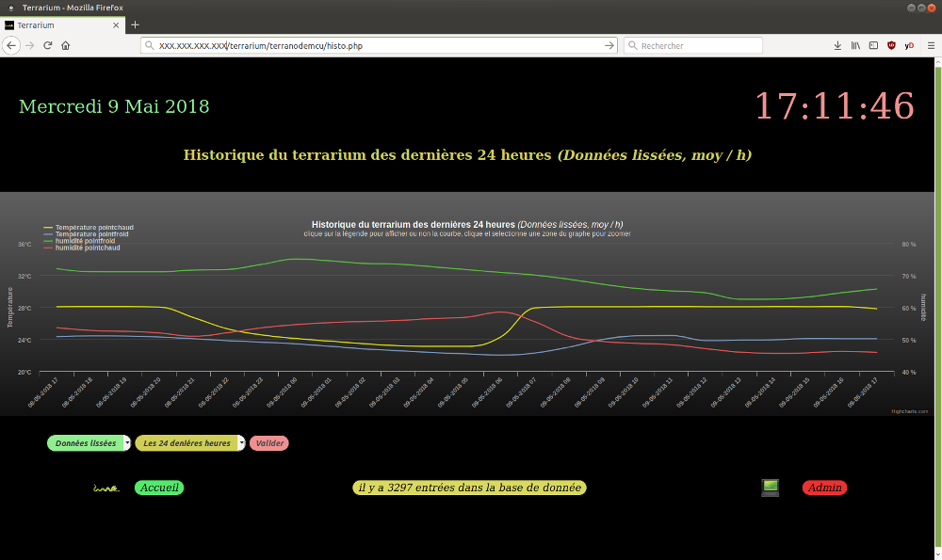Viewport: 942px width, 560px height.
Task: Click the browser Back arrow button
Action: 11,45
